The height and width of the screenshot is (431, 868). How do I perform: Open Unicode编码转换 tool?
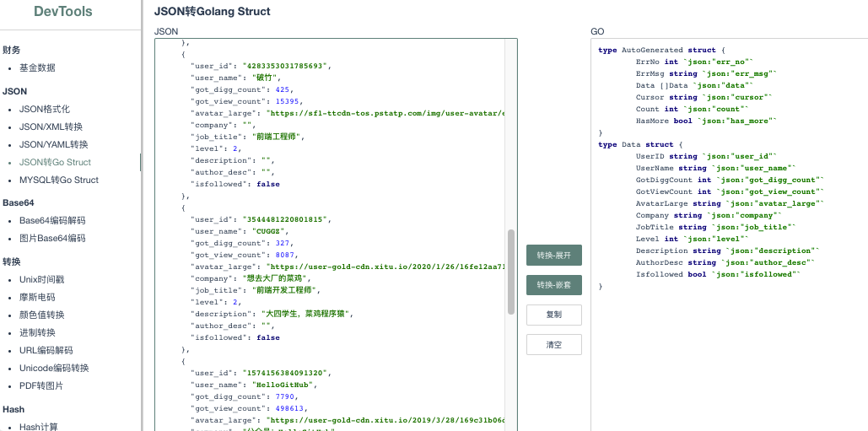click(x=54, y=369)
